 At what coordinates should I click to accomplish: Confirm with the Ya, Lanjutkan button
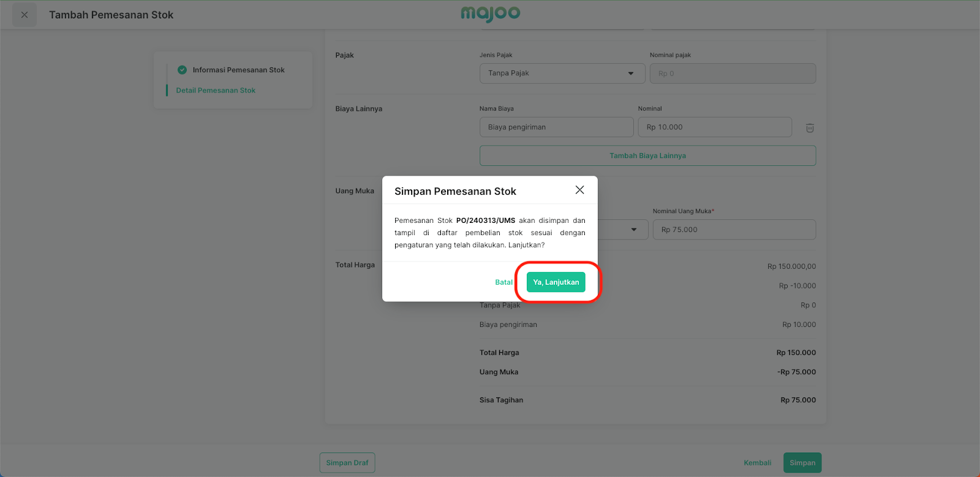pyautogui.click(x=556, y=282)
